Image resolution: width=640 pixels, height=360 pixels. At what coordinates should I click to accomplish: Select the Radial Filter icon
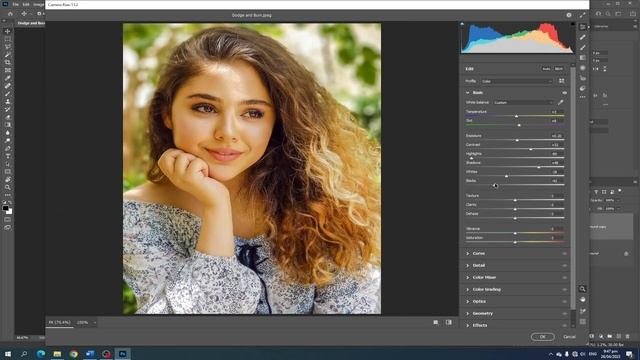click(x=582, y=68)
